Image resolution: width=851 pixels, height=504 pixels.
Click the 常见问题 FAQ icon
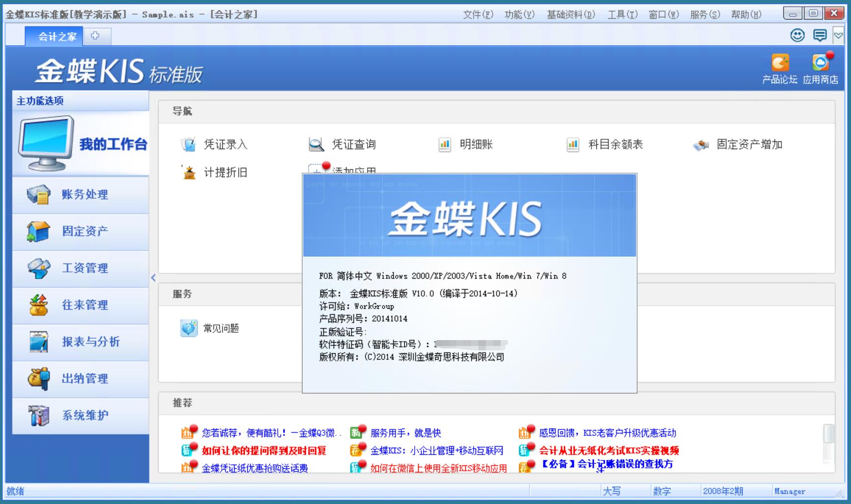pyautogui.click(x=189, y=328)
